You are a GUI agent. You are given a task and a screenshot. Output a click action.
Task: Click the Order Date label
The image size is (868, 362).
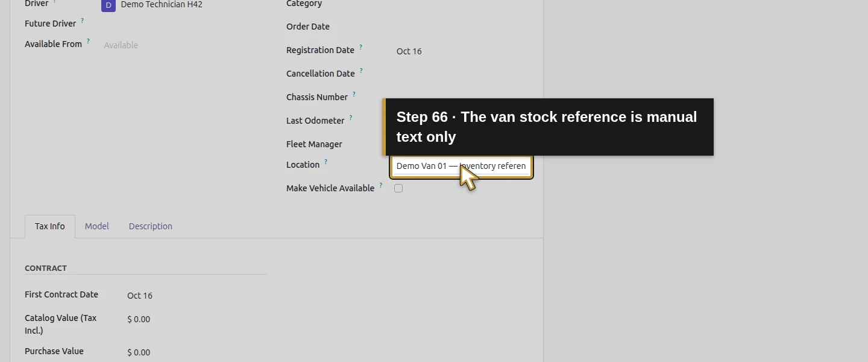[x=308, y=27]
